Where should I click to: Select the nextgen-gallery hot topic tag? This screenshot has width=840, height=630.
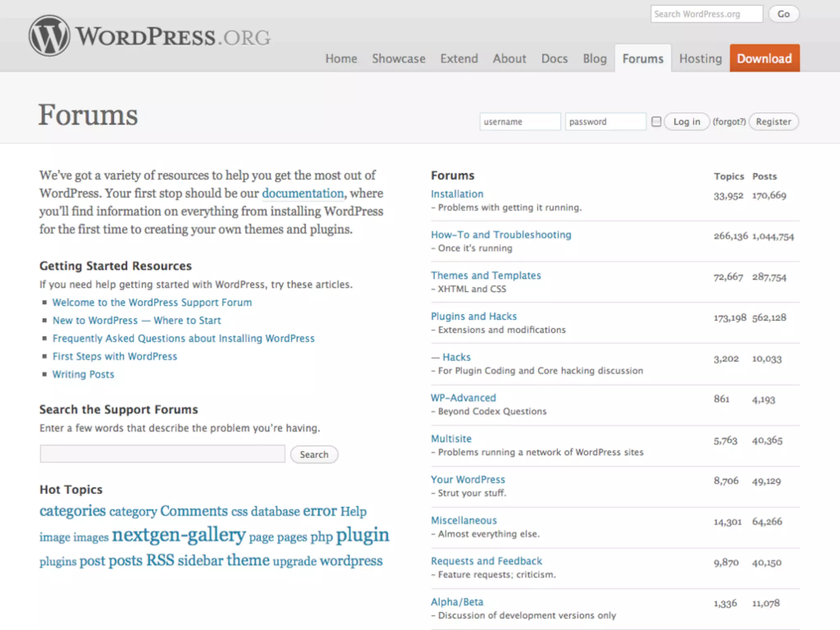coord(178,535)
